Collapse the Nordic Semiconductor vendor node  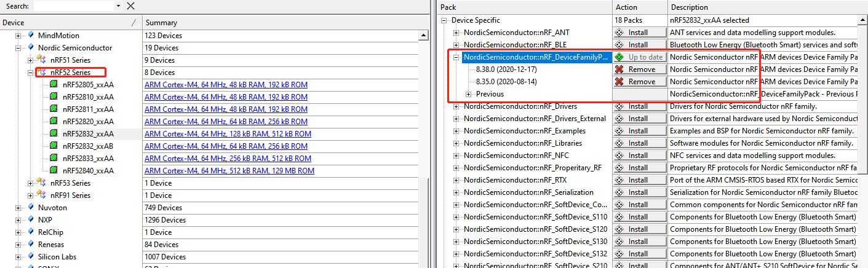[x=18, y=48]
